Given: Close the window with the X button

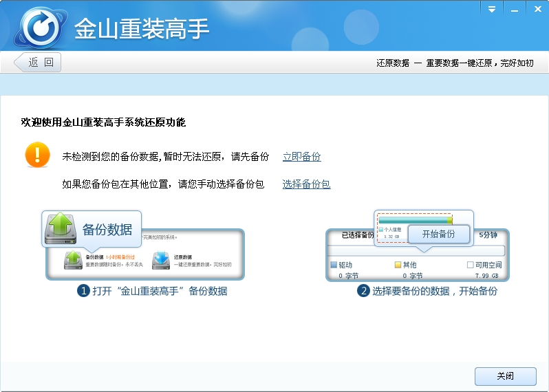Looking at the screenshot, I should click(538, 10).
